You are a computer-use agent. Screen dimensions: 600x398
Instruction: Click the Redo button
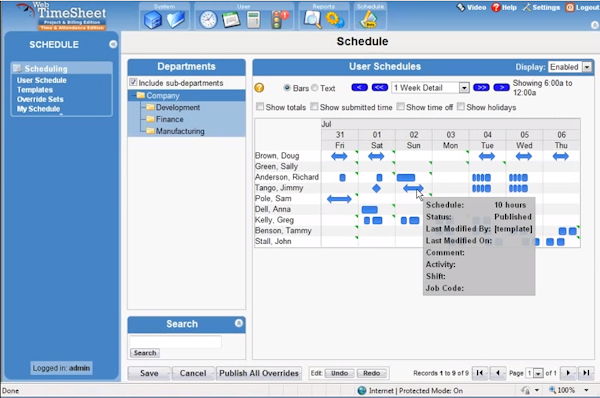(372, 373)
